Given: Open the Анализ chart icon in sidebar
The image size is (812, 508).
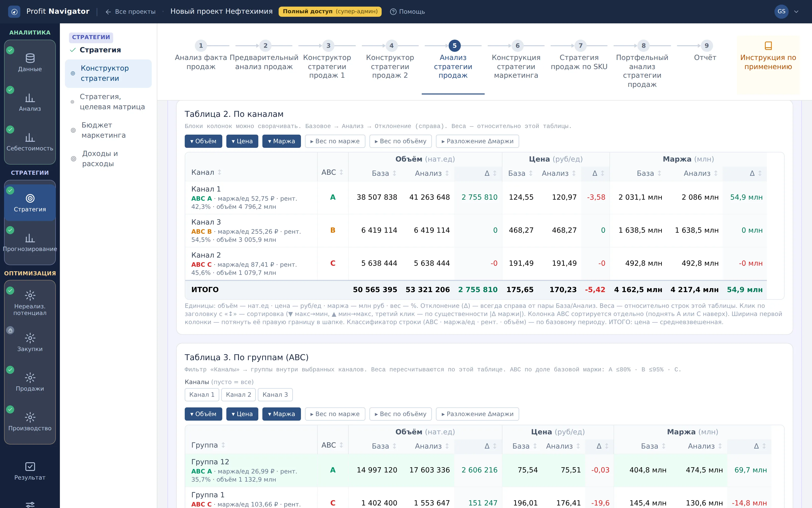Looking at the screenshot, I should click(x=30, y=98).
